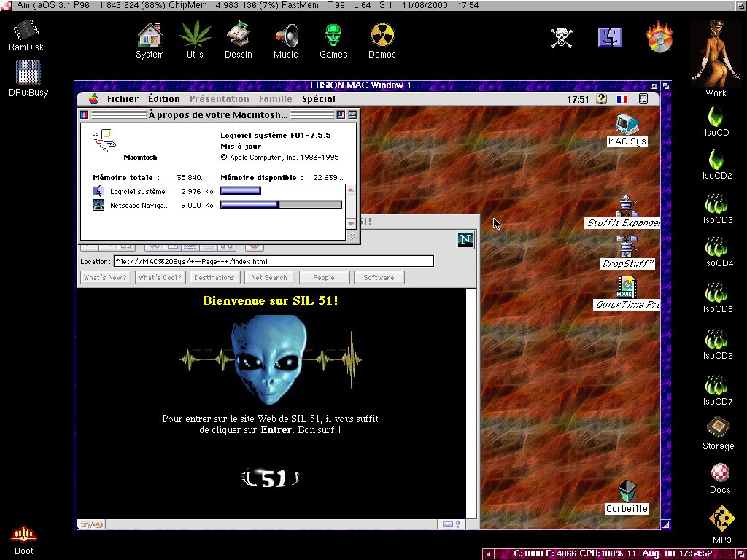Image resolution: width=747 pixels, height=560 pixels.
Task: Click the security key icon in Netscape's status bar
Action: tap(91, 523)
